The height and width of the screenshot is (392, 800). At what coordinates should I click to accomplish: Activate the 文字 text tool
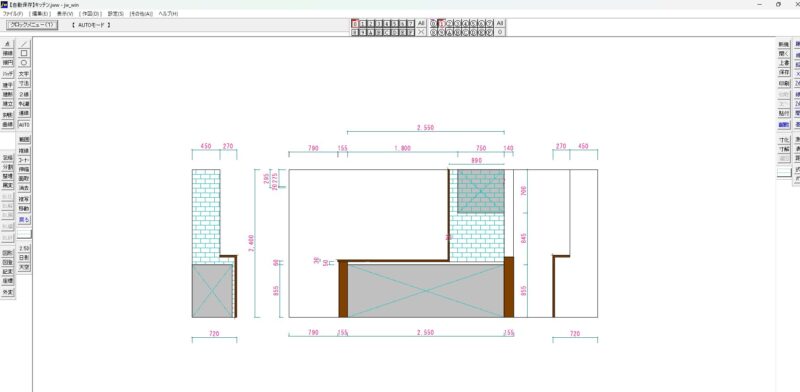pyautogui.click(x=24, y=74)
